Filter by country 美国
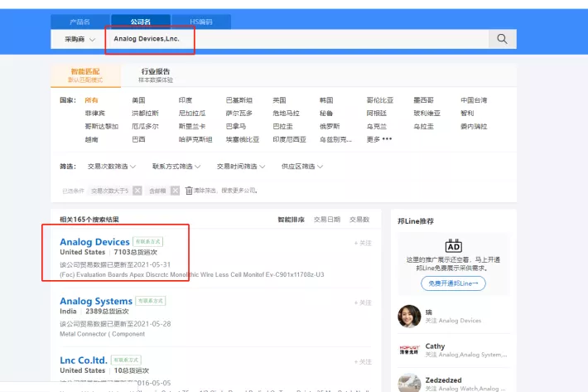The width and height of the screenshot is (588, 392). pos(138,100)
